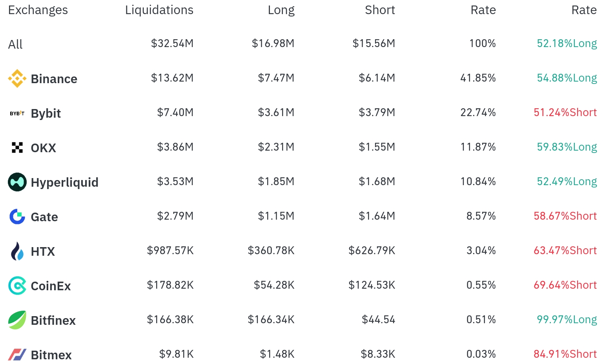This screenshot has width=605, height=364.
Task: Click the CoinEx logo icon
Action: pos(17,286)
